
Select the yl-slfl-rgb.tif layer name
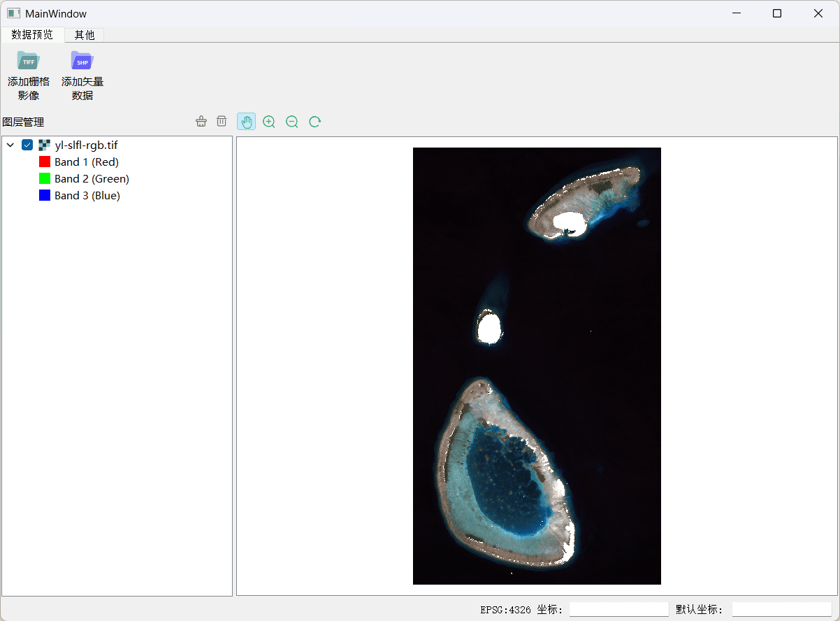pyautogui.click(x=86, y=145)
